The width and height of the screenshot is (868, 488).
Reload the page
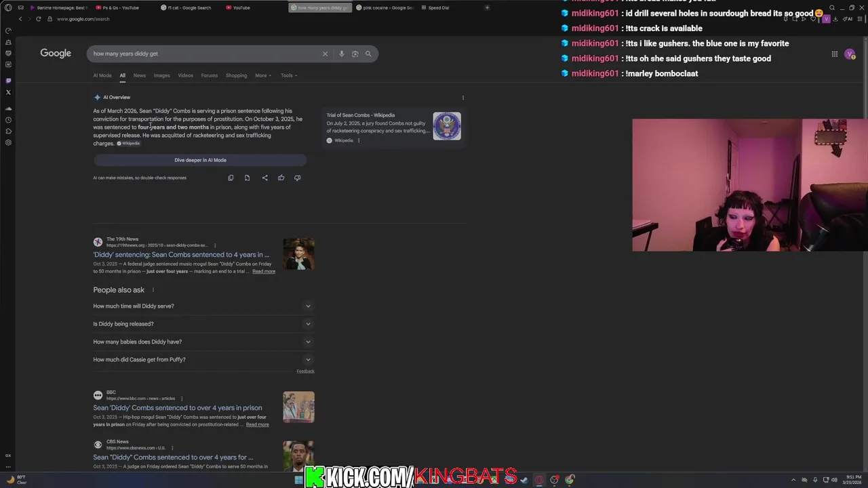[x=38, y=19]
